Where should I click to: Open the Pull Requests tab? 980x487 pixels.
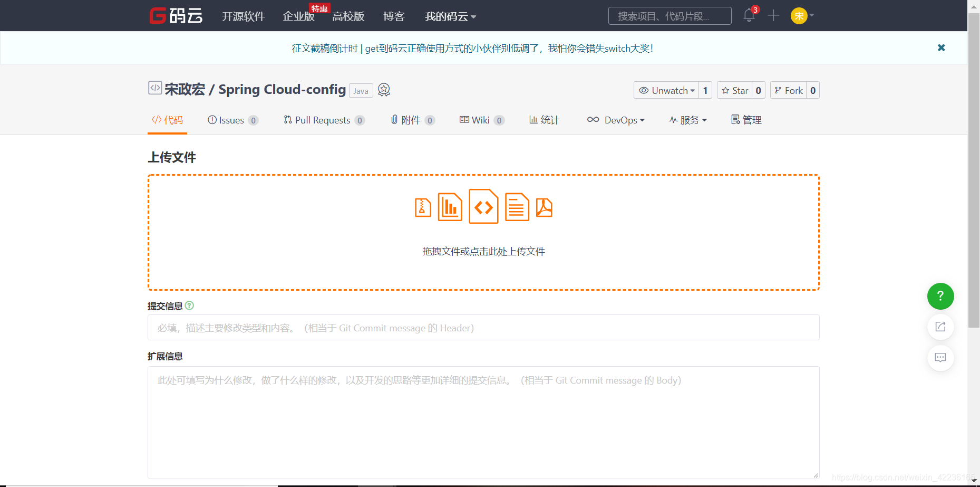point(324,120)
